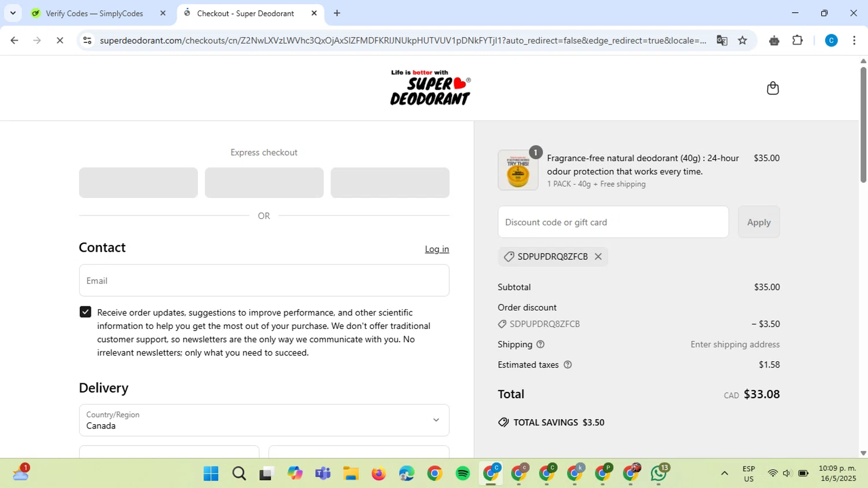Open File Explorer from taskbar
Viewport: 868px width, 488px height.
[351, 474]
